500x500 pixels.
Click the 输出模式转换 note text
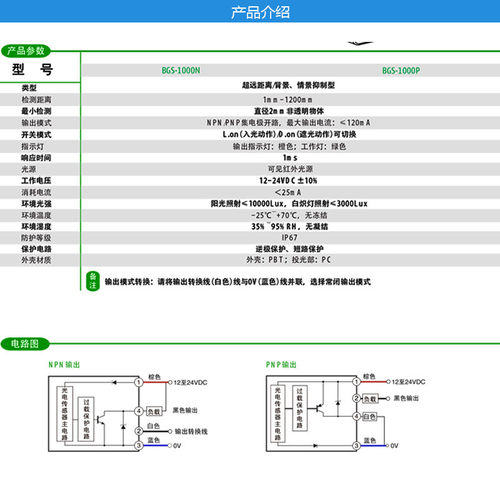(x=238, y=282)
